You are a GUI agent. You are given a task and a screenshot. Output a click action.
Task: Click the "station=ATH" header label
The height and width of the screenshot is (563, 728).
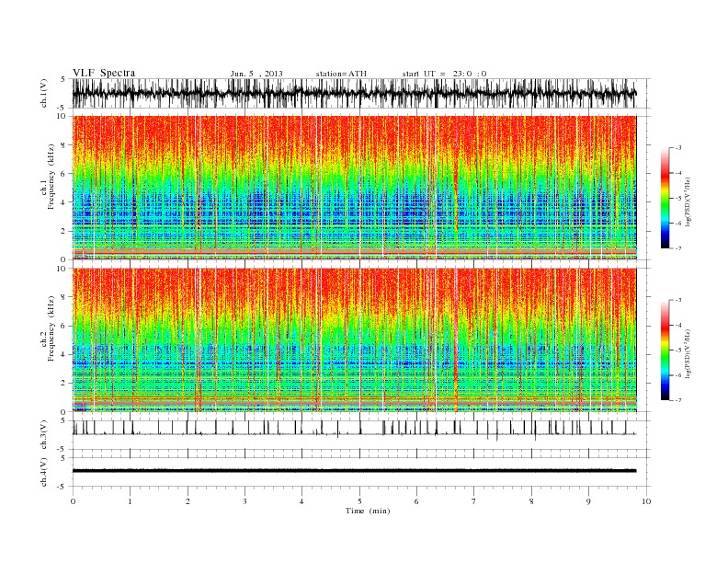click(341, 74)
